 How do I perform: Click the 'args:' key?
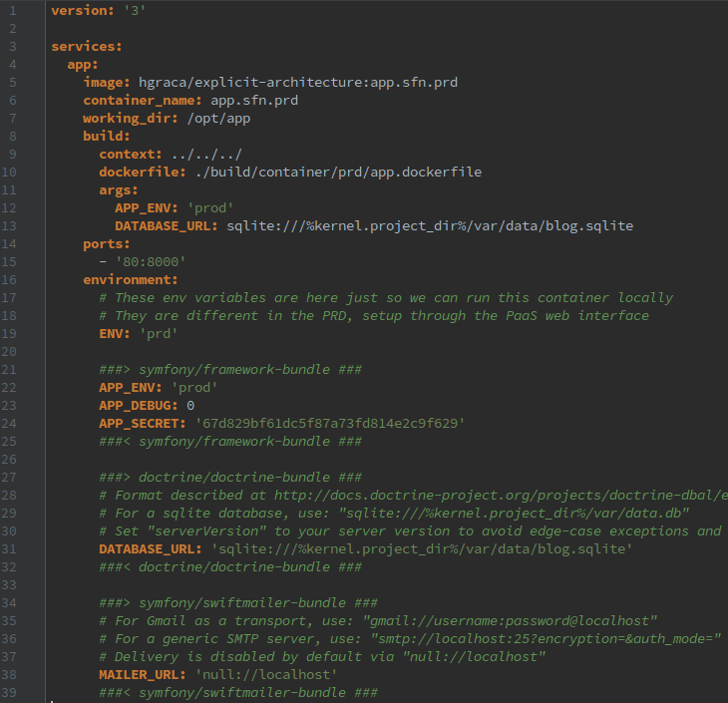pos(119,190)
